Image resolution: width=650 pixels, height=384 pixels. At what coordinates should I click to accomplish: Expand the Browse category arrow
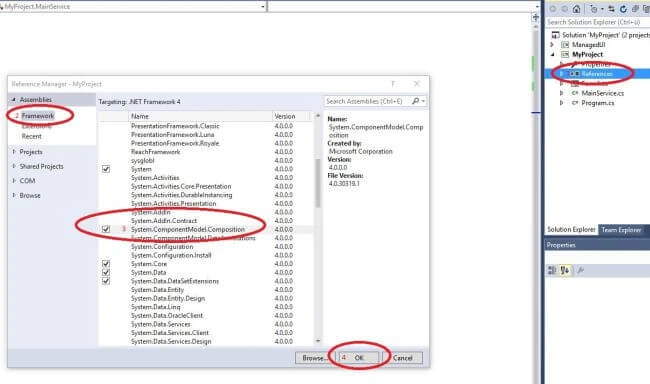(14, 195)
